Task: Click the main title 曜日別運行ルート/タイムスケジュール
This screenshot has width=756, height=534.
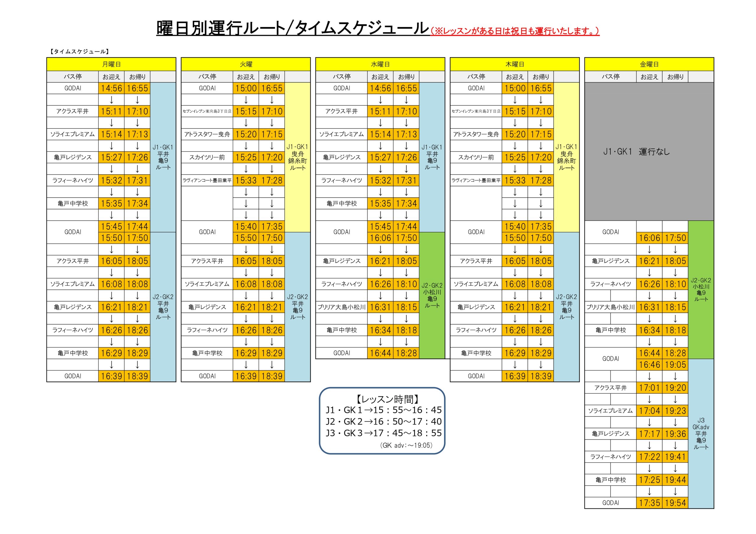Action: (x=292, y=28)
